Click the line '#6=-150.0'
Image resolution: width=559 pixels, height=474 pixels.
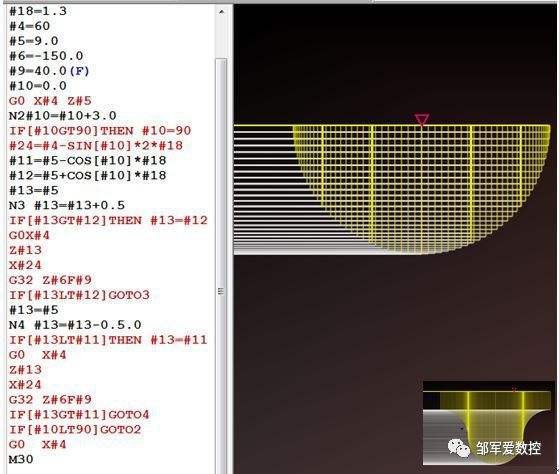point(46,56)
